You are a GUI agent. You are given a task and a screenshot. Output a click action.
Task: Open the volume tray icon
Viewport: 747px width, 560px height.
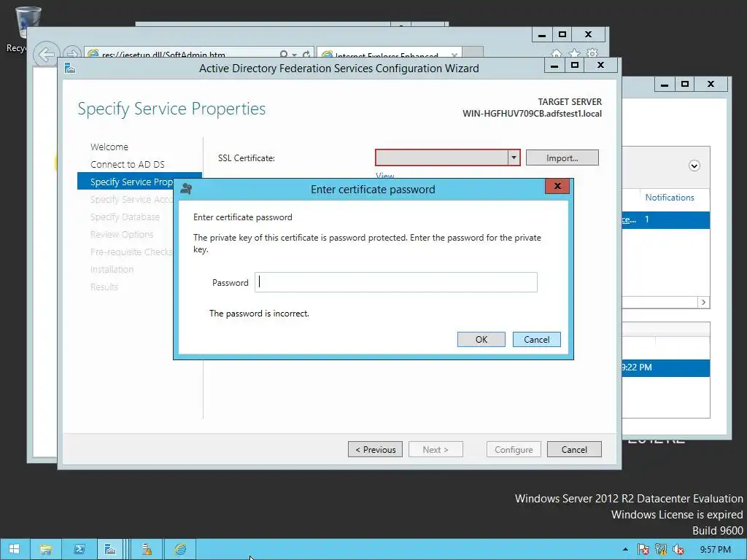tap(678, 550)
